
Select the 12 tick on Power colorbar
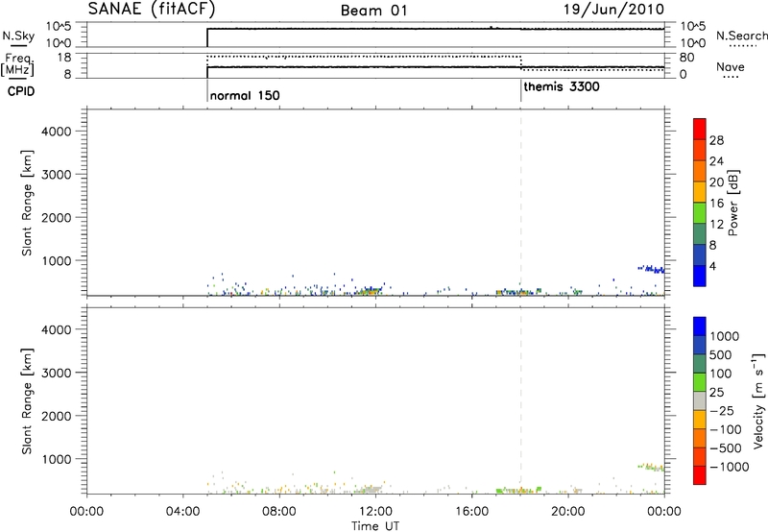pyautogui.click(x=716, y=225)
